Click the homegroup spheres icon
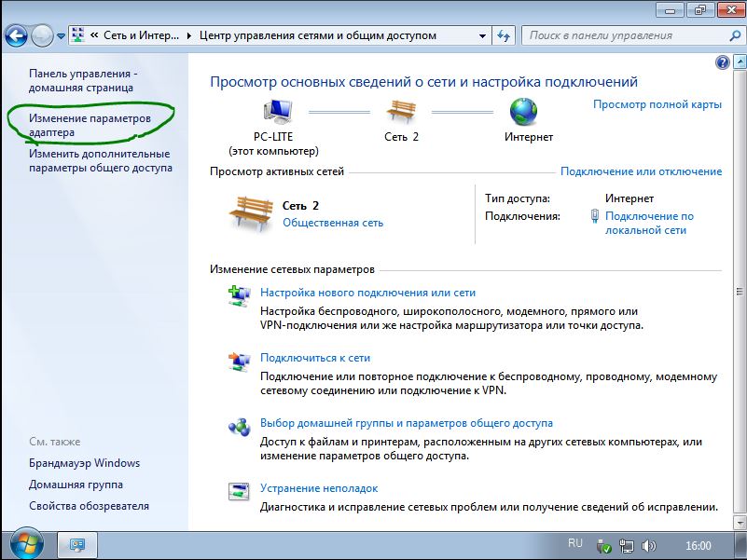 pos(239,427)
